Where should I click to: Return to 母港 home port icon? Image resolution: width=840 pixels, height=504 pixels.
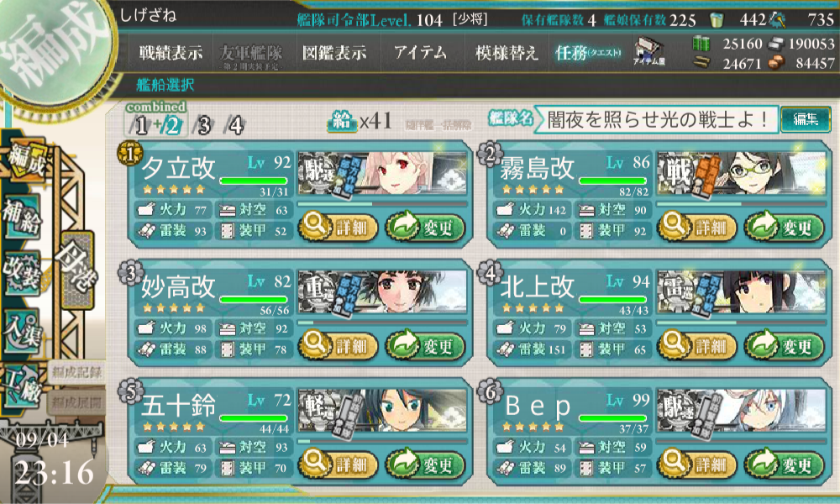77,270
